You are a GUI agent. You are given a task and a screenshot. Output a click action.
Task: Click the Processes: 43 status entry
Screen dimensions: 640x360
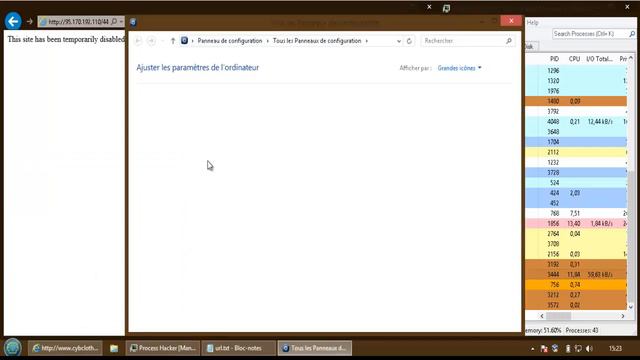click(582, 331)
